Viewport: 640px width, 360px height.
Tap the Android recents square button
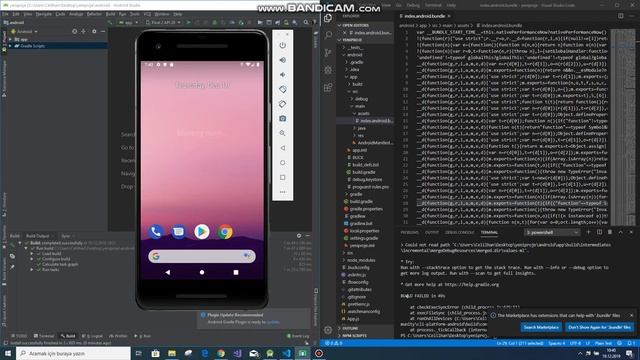click(236, 272)
